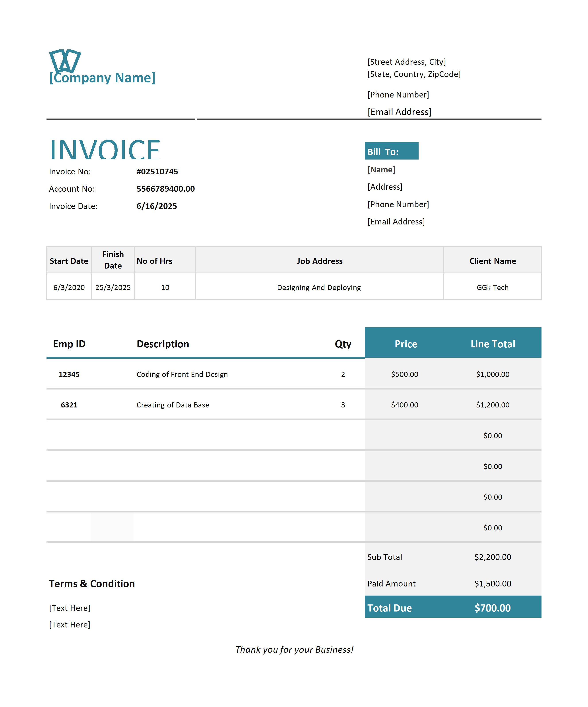Select price $500.00
This screenshot has height=707, width=588.
(x=405, y=374)
